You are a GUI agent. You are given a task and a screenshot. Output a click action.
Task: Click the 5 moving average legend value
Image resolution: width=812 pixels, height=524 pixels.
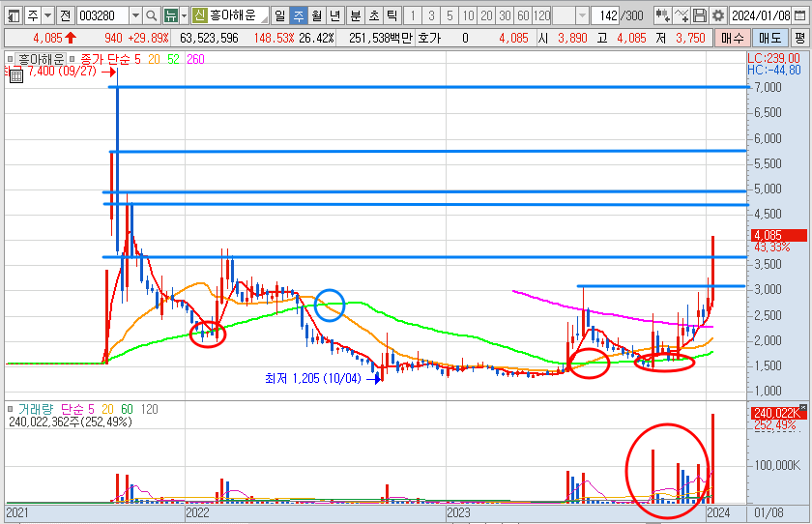coord(137,60)
